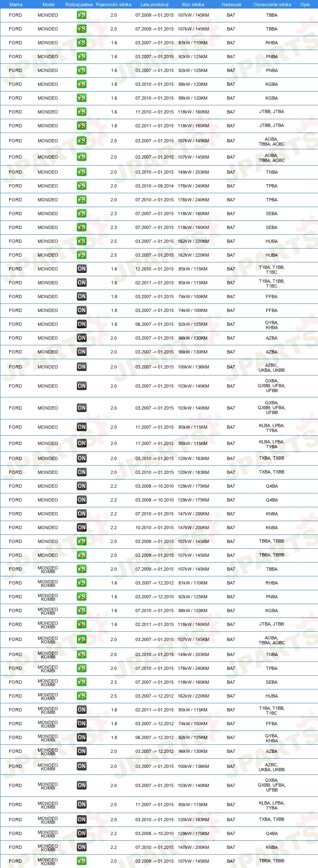The height and width of the screenshot is (868, 318).
Task: Click the Rodzaj paliwa column header
Action: 79,4
